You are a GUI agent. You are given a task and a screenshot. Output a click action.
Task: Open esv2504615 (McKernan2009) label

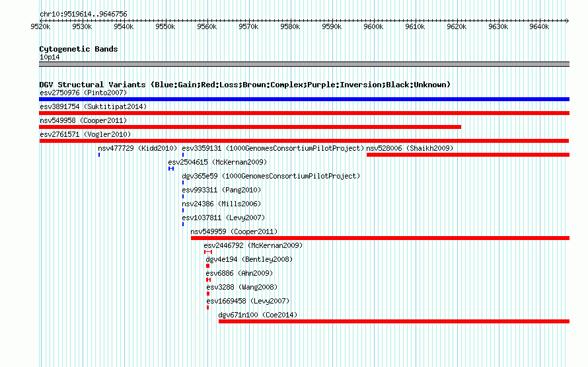217,162
